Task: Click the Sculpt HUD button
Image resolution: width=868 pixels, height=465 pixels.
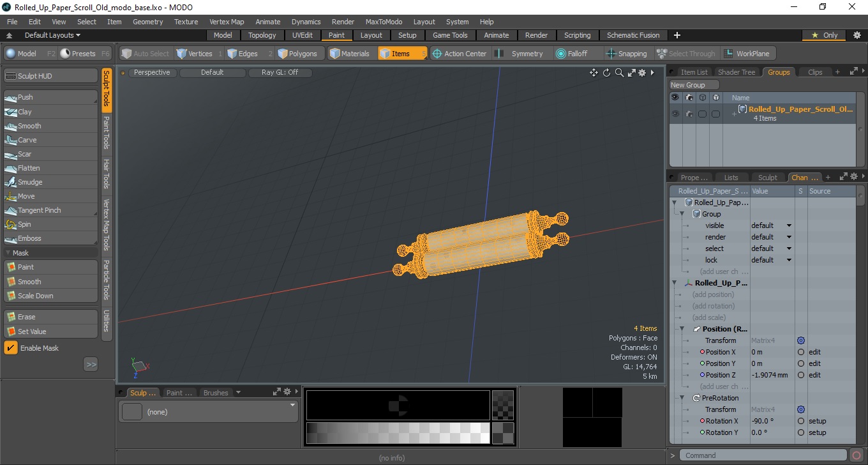Action: tap(51, 76)
